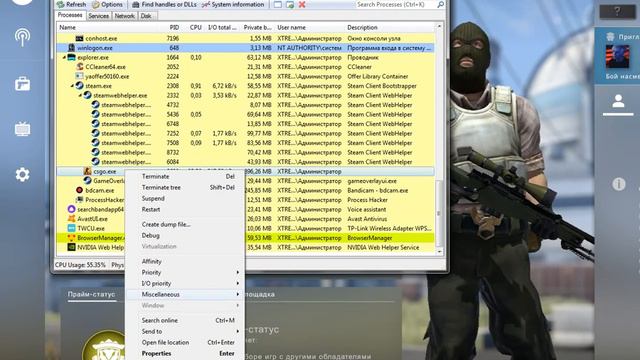Sort by the CPU column header
Viewport: 640px width, 360px height.
(196, 27)
